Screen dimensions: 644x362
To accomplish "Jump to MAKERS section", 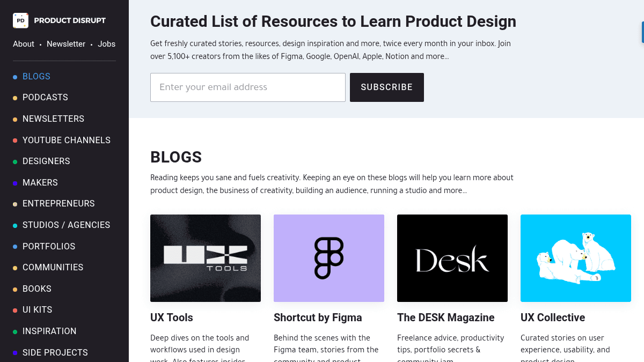I will pyautogui.click(x=40, y=183).
